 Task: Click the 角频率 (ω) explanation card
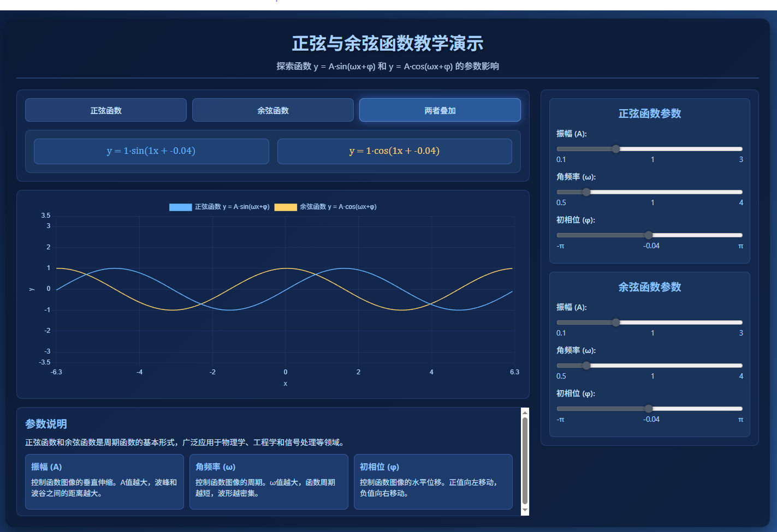click(269, 482)
